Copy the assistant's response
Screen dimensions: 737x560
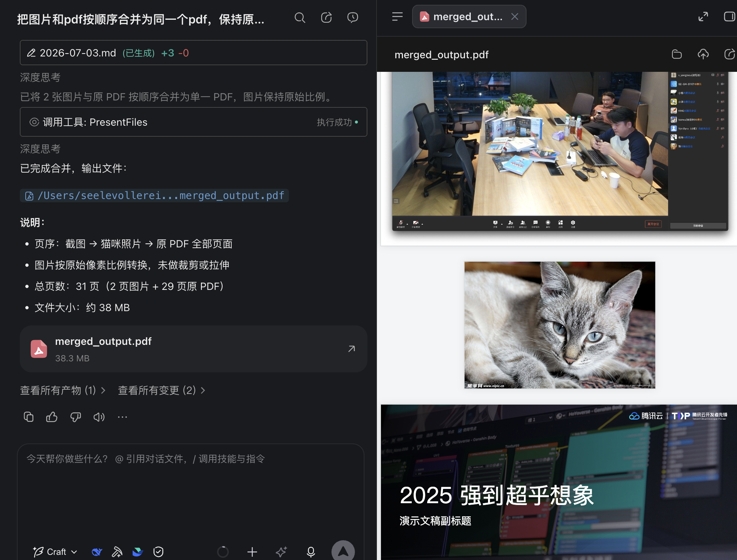(29, 417)
